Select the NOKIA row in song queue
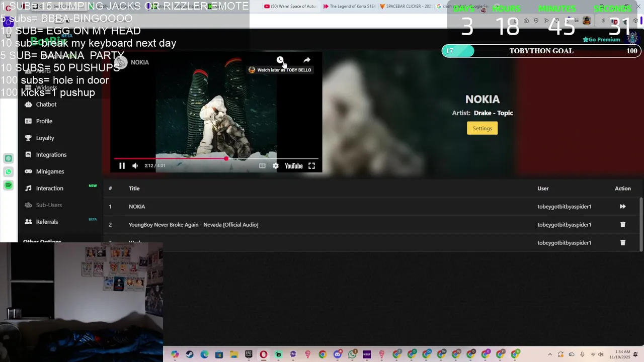The height and width of the screenshot is (362, 644). [x=371, y=206]
